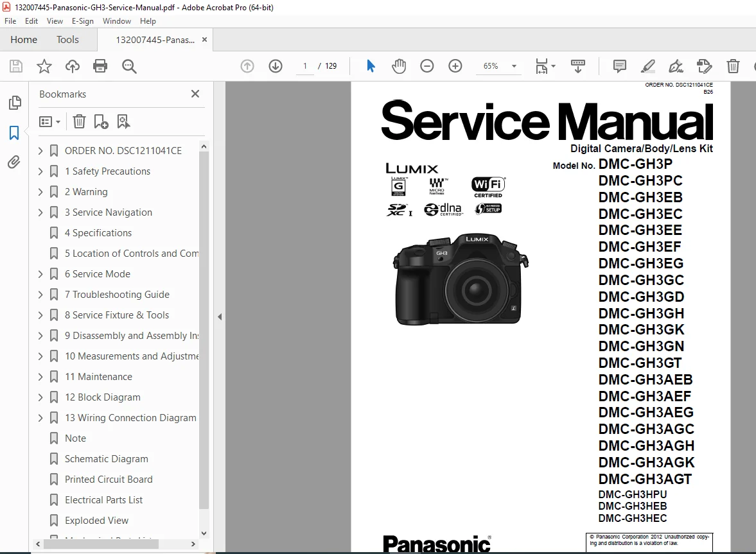Open the Help menu
This screenshot has height=554, width=756.
pos(148,21)
